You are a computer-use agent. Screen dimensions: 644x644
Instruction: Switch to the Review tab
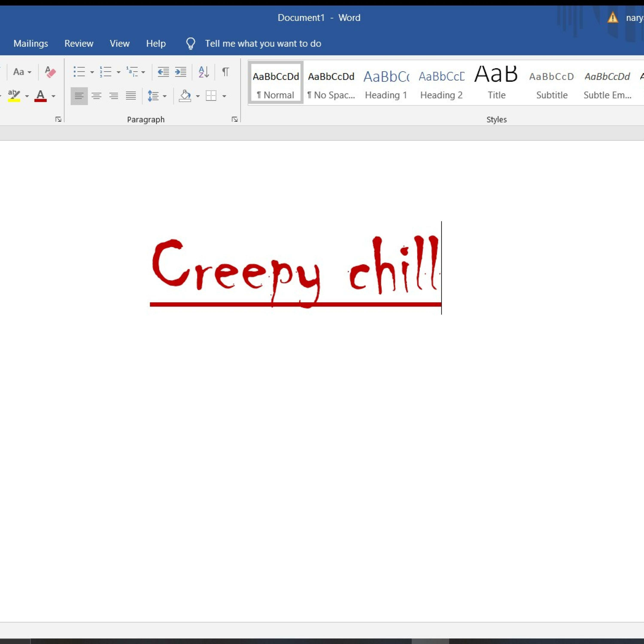point(79,43)
